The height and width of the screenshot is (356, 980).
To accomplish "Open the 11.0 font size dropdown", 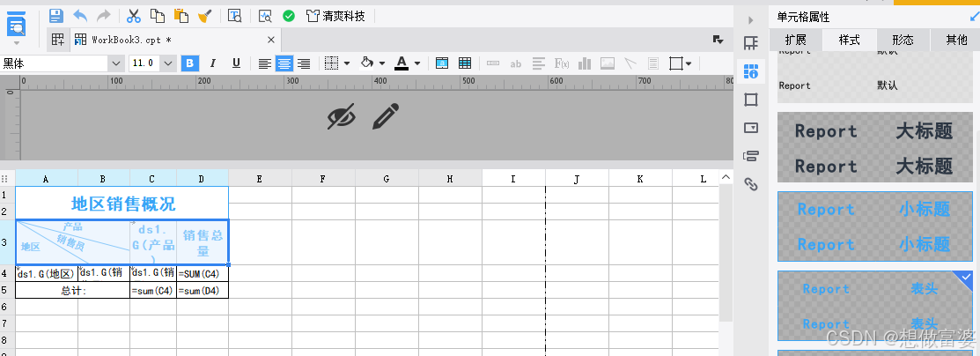I will [169, 63].
